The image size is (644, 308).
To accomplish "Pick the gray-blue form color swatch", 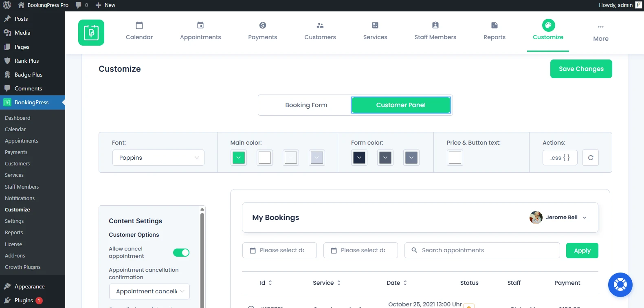I will [x=411, y=158].
